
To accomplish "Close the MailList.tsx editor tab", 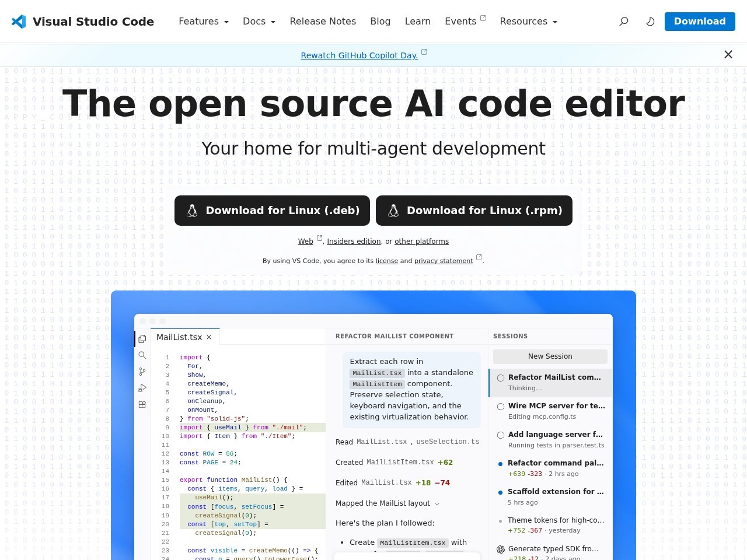I will [209, 337].
